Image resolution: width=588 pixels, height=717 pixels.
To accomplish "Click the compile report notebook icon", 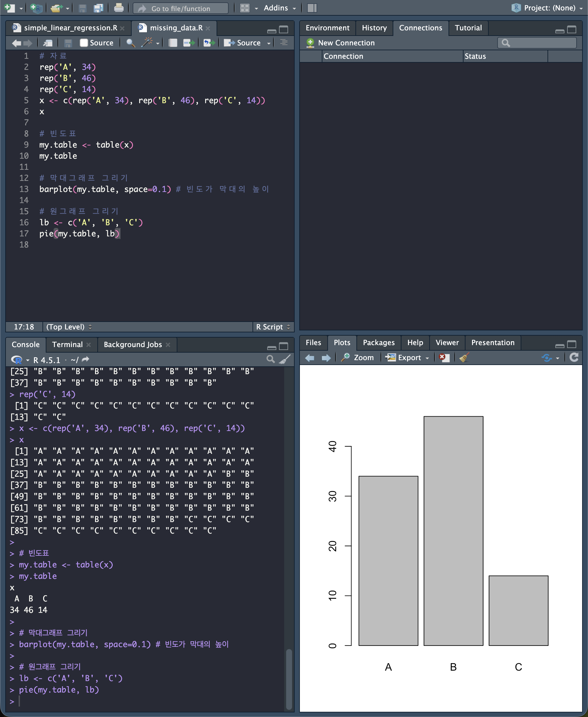I will [173, 43].
